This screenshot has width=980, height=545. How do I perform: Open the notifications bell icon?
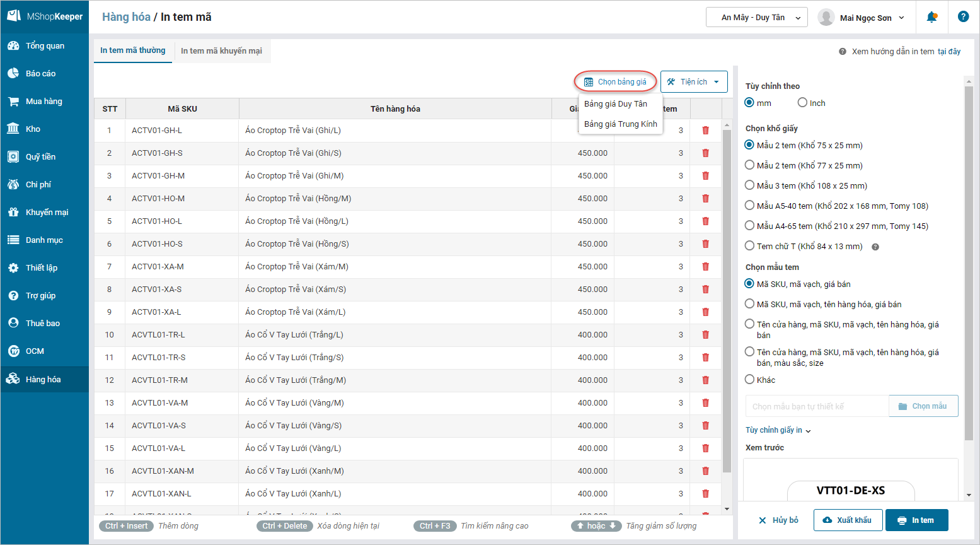(931, 17)
